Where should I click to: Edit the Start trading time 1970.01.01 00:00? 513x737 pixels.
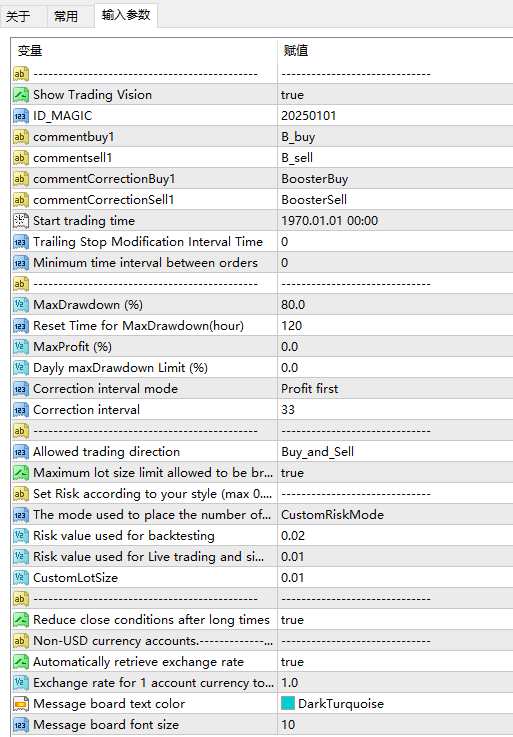point(395,221)
